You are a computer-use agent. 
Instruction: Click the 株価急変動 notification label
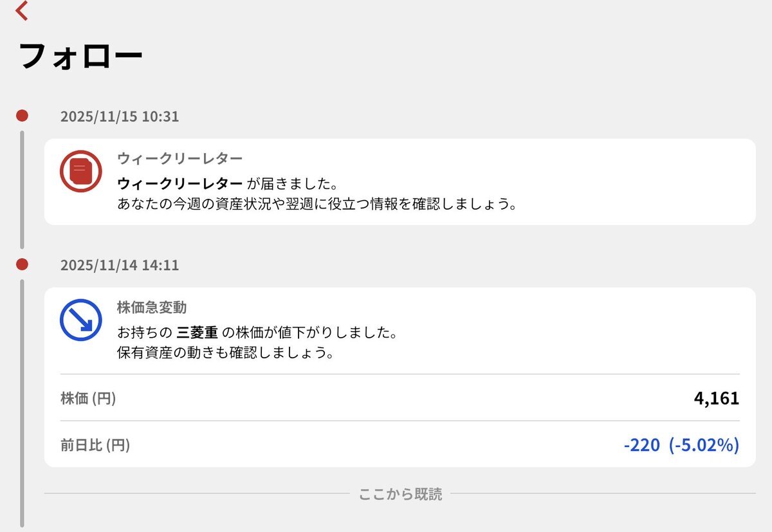pos(152,307)
